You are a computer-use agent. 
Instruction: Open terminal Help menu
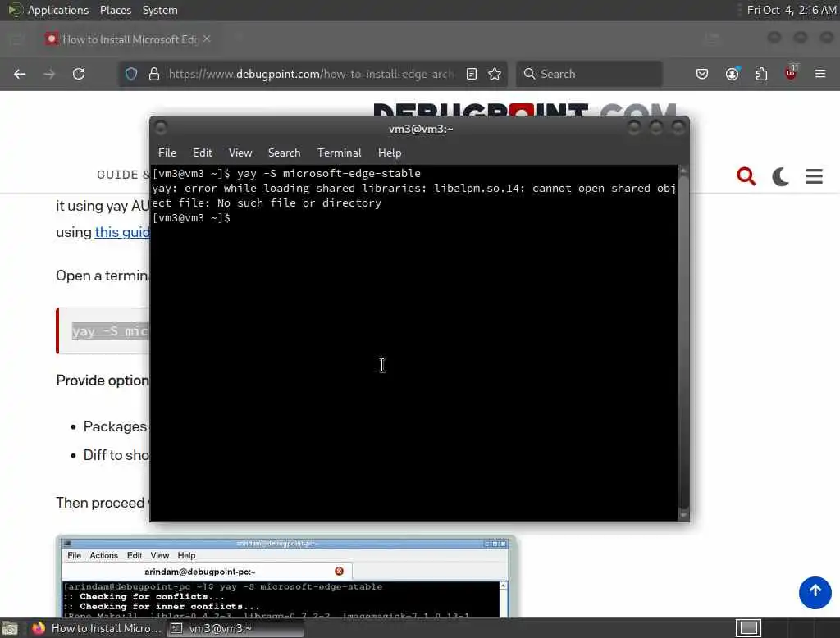tap(390, 153)
